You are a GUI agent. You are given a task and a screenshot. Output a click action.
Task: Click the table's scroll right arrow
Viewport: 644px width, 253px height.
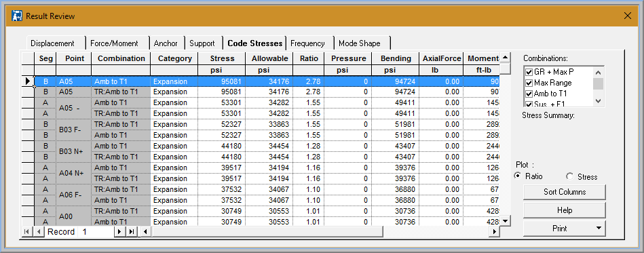point(495,232)
